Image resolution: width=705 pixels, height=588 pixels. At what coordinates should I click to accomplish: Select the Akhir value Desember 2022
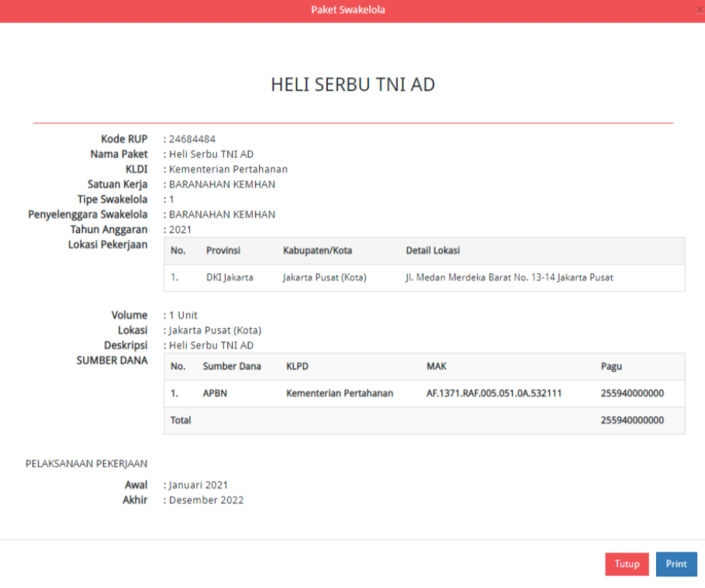point(206,500)
